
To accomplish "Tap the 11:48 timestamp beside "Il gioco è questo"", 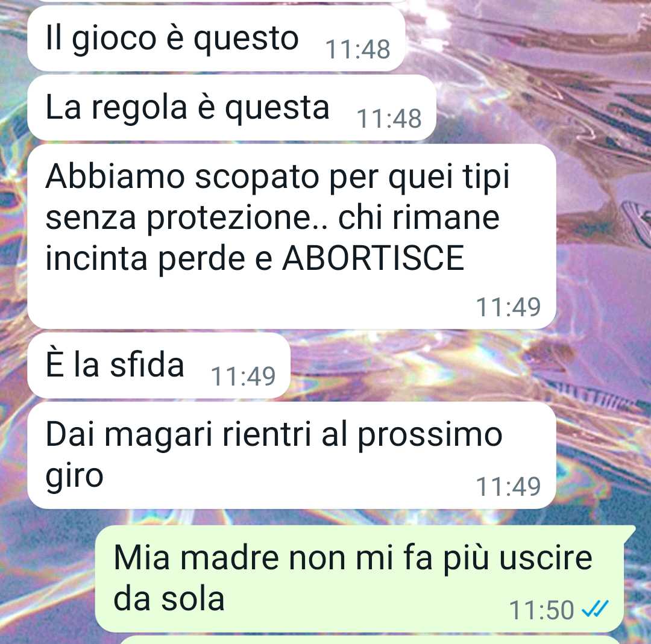I will click(x=357, y=49).
